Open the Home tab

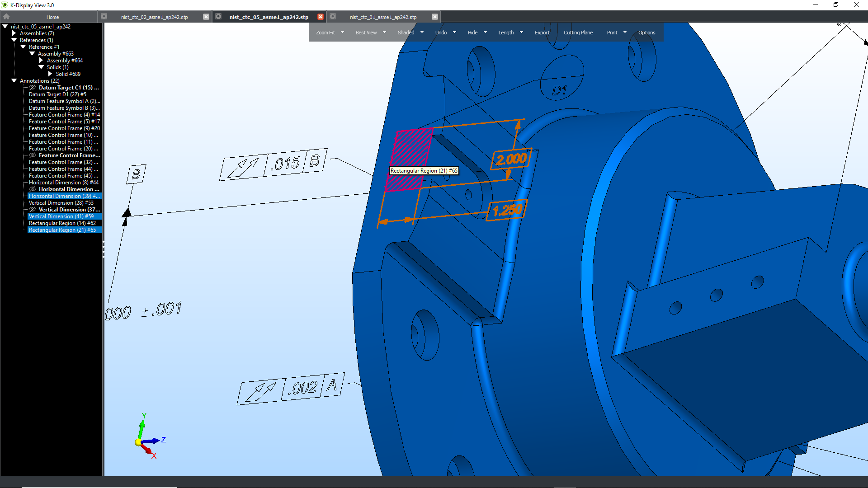pyautogui.click(x=52, y=17)
